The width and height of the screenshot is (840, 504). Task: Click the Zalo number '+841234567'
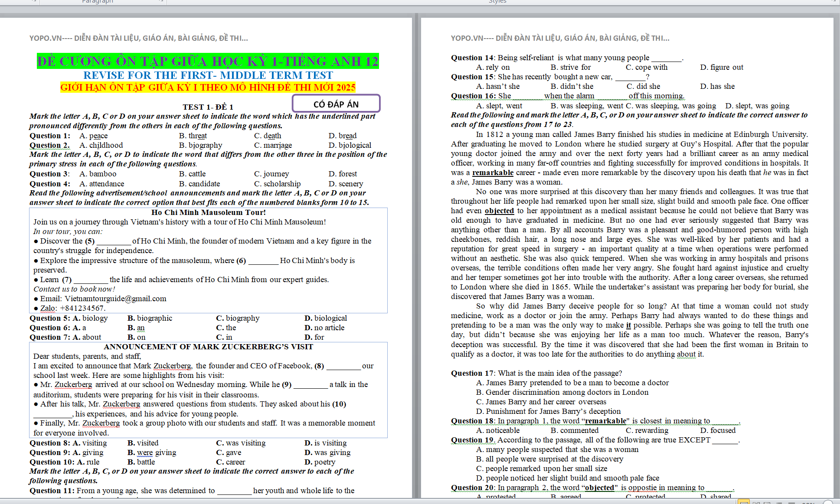[83, 308]
